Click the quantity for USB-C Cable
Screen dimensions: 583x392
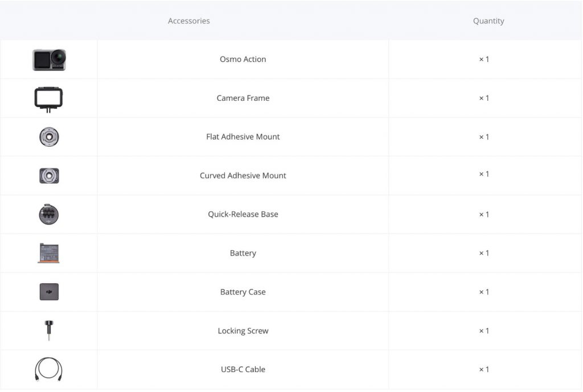point(484,369)
